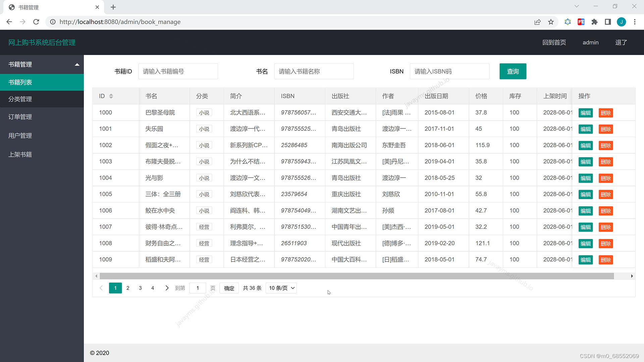
Task: Click 回到首页 in the top navigation
Action: (554, 43)
